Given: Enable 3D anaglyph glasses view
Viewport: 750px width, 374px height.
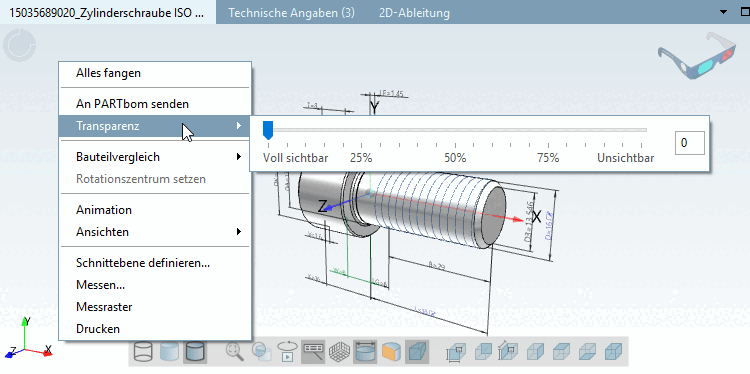Looking at the screenshot, I should pos(699,56).
